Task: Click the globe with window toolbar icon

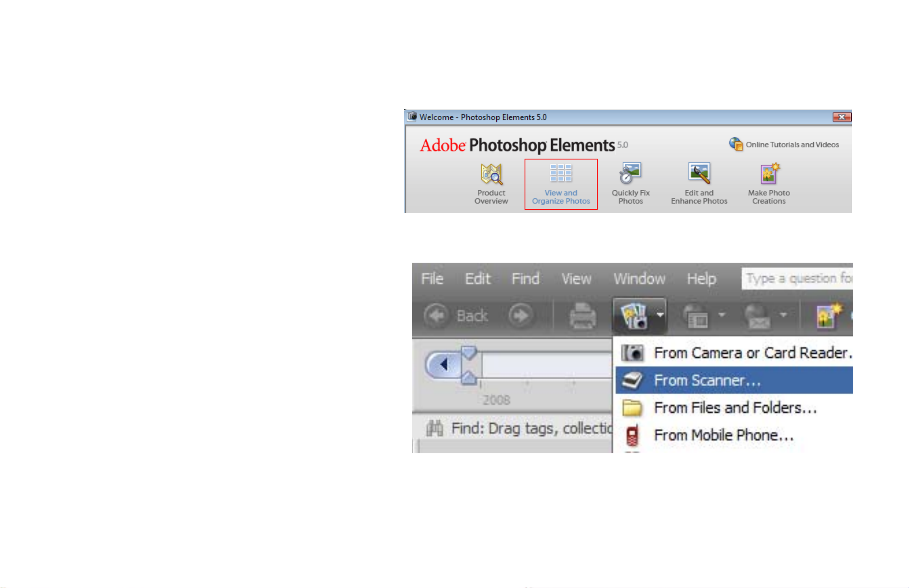Action: pos(696,316)
